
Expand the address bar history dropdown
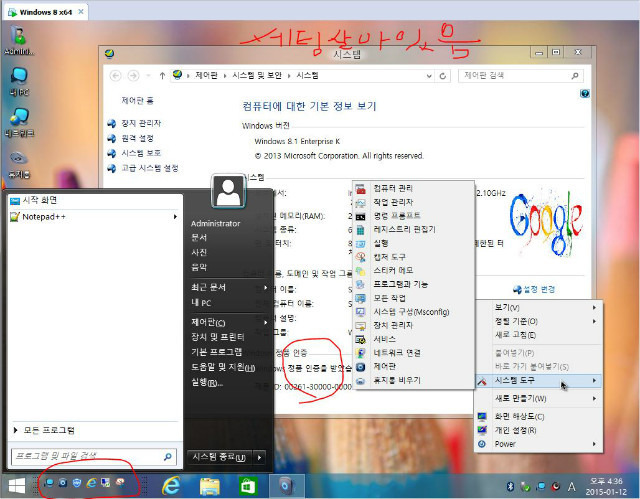[429, 76]
